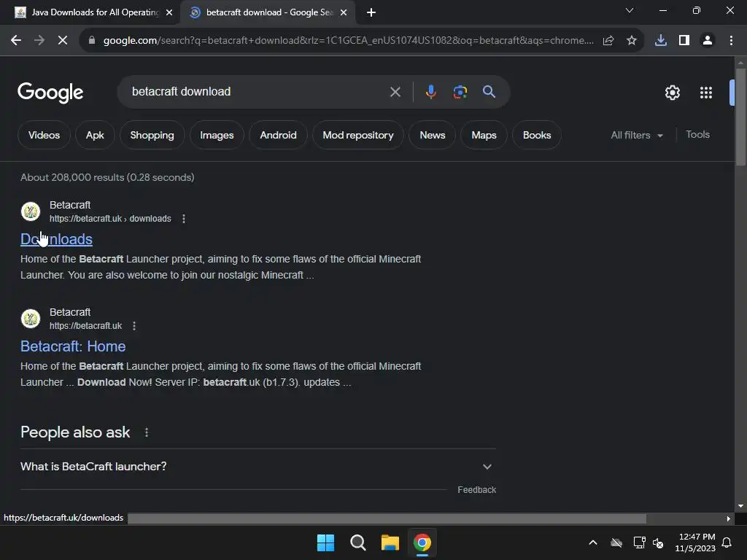Switch to Java Downloads tab
747x560 pixels.
96,12
